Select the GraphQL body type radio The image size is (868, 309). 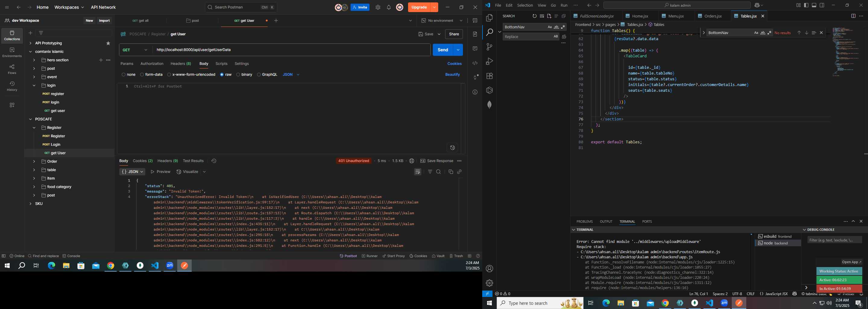coord(259,75)
